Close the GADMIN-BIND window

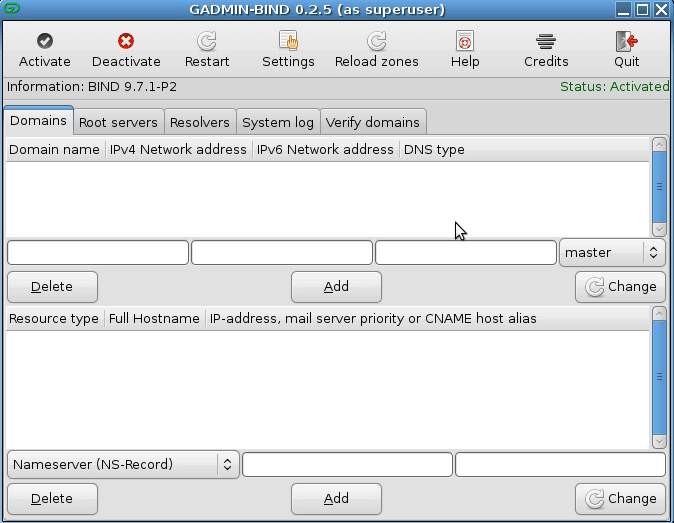coord(661,9)
